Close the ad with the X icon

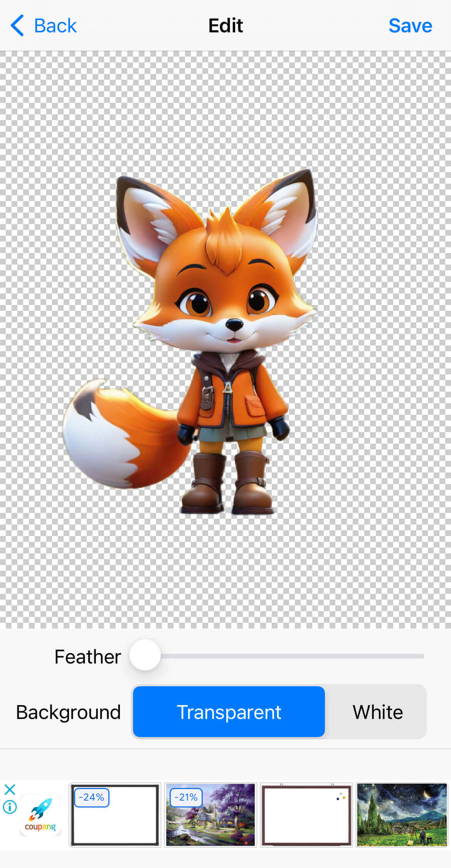point(10,789)
